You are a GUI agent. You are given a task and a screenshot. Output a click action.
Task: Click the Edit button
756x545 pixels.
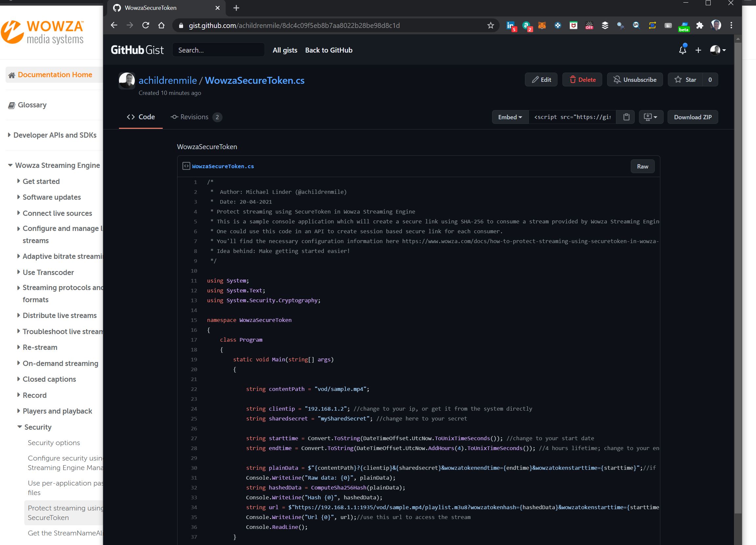pyautogui.click(x=541, y=79)
